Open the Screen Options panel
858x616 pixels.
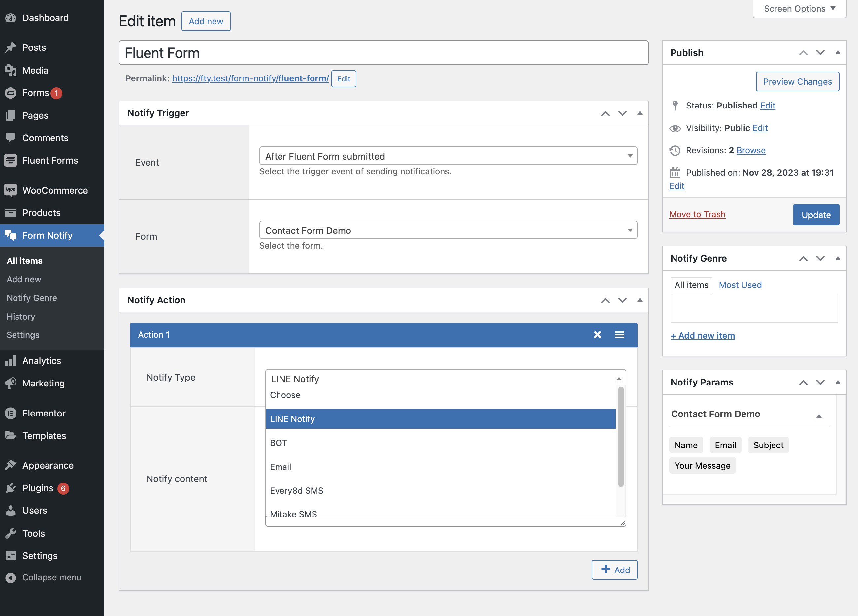pyautogui.click(x=799, y=8)
